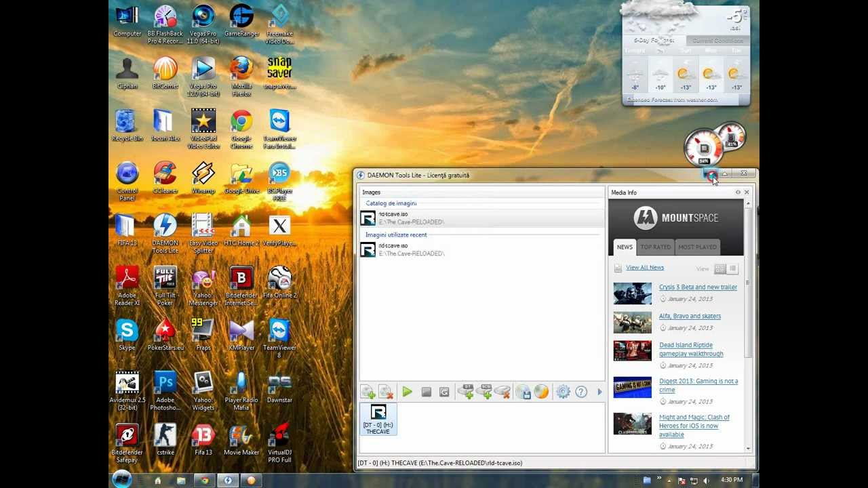The width and height of the screenshot is (868, 488).
Task: Click the gray Unmount stop icon
Action: click(426, 392)
